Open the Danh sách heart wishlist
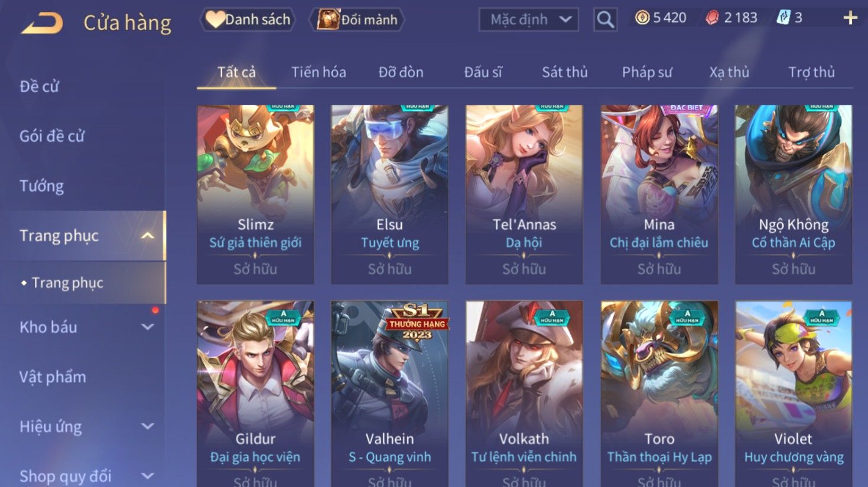The width and height of the screenshot is (868, 487). [248, 20]
